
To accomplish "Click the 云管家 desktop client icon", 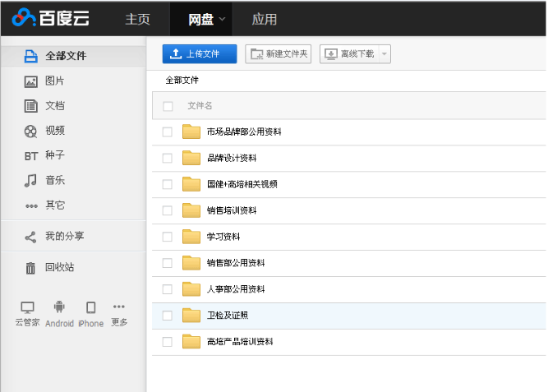I will [x=27, y=307].
